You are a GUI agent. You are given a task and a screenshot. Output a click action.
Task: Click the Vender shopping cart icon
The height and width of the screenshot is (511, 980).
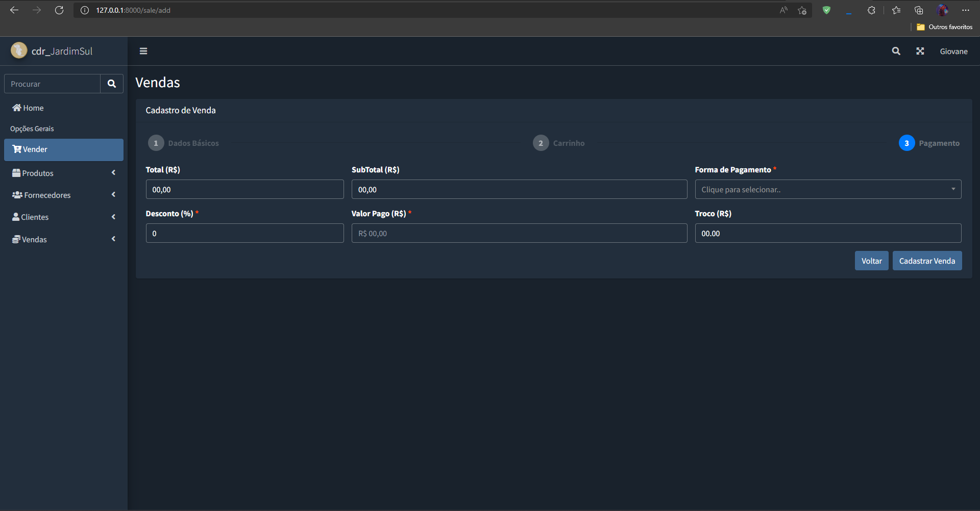pyautogui.click(x=17, y=149)
